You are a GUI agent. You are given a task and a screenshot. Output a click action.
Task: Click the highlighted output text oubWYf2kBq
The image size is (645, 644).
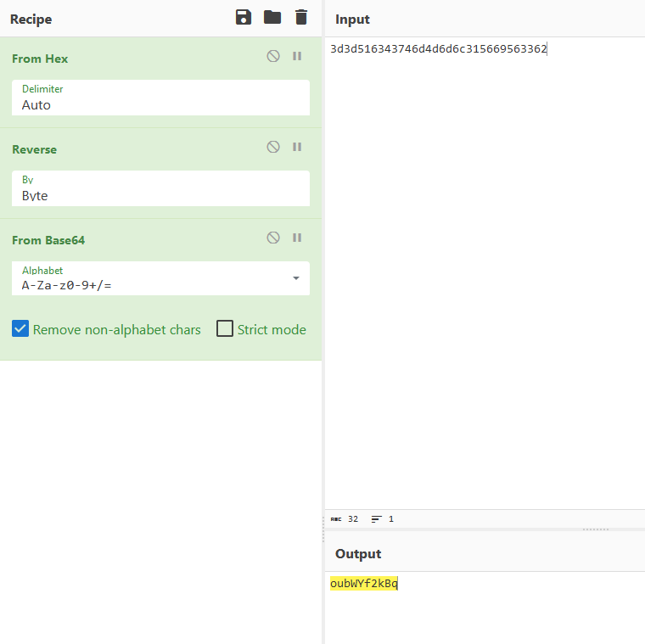[x=364, y=584]
